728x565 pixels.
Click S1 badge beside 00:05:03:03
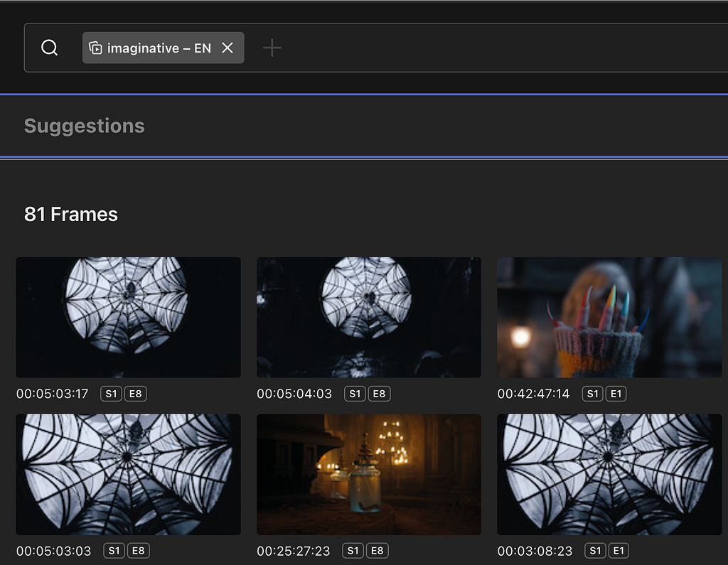(114, 551)
